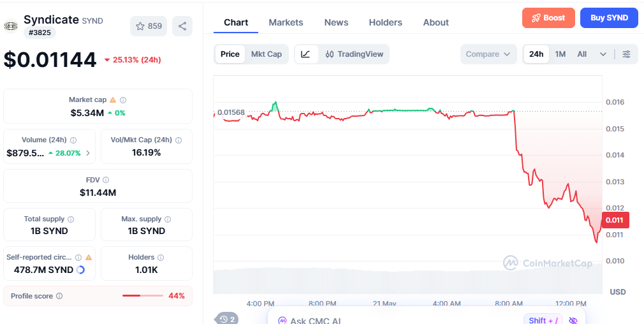644x324 pixels.
Task: Click the Syndicate coin logo icon
Action: pos(11,26)
